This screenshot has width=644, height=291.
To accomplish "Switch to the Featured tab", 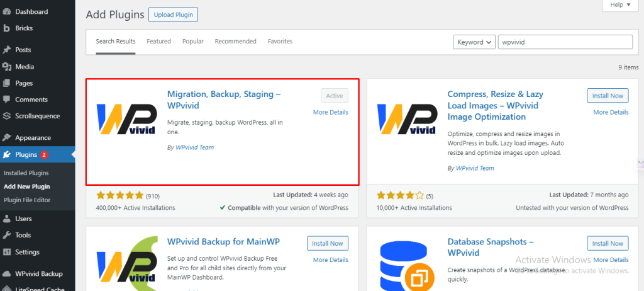I will (158, 42).
